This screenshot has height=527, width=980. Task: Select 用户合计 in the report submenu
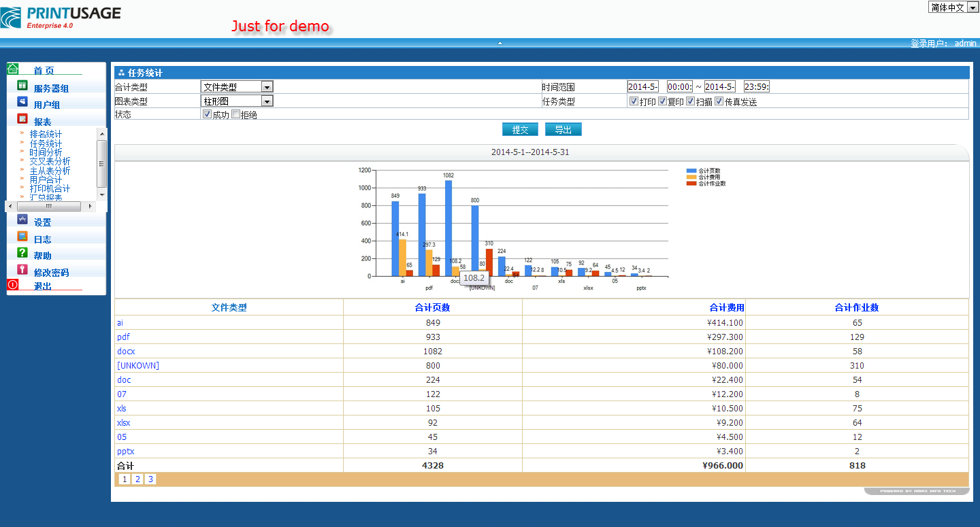click(46, 180)
